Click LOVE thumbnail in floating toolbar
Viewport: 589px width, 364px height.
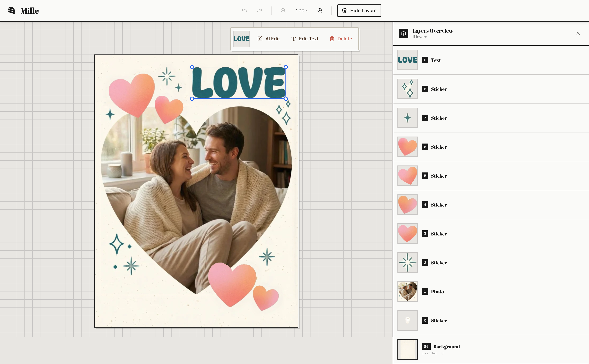point(241,39)
